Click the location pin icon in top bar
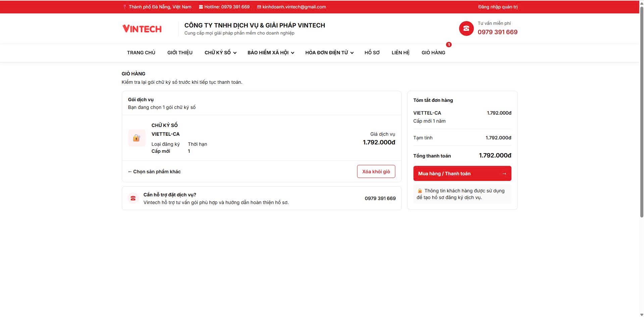Screen dimensions: 644x317 click(125, 7)
